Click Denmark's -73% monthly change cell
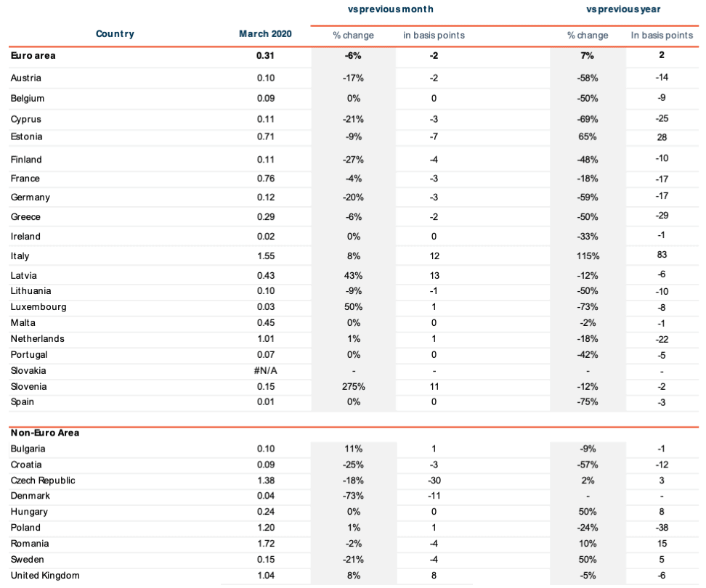 pyautogui.click(x=352, y=497)
